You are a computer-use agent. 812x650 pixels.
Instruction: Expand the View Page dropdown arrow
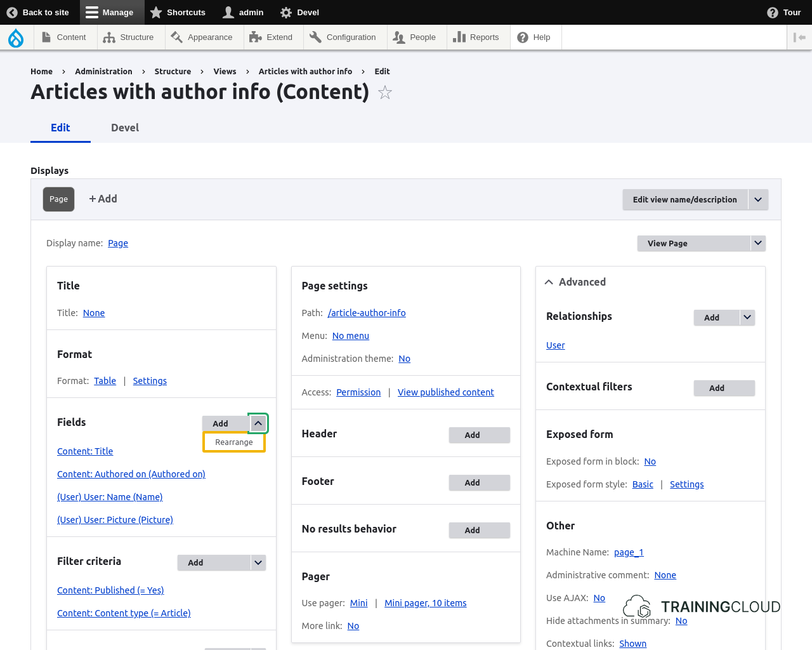click(x=758, y=243)
